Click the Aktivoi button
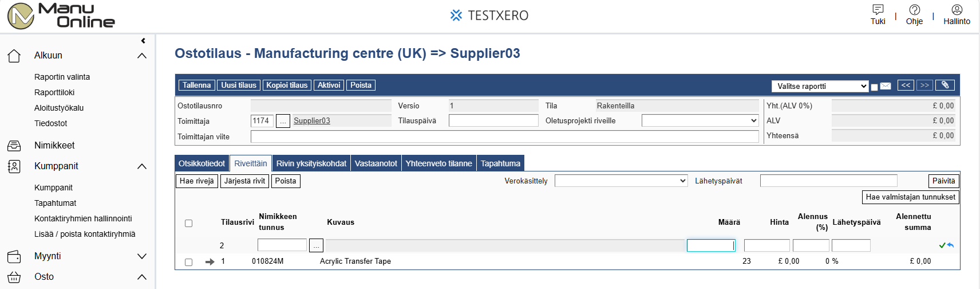980x289 pixels. [329, 85]
